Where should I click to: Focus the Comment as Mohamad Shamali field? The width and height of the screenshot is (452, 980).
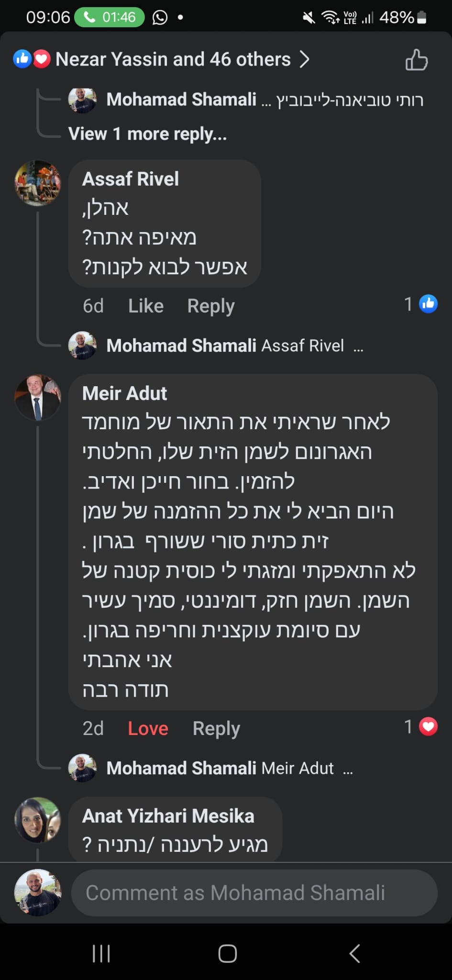(254, 893)
